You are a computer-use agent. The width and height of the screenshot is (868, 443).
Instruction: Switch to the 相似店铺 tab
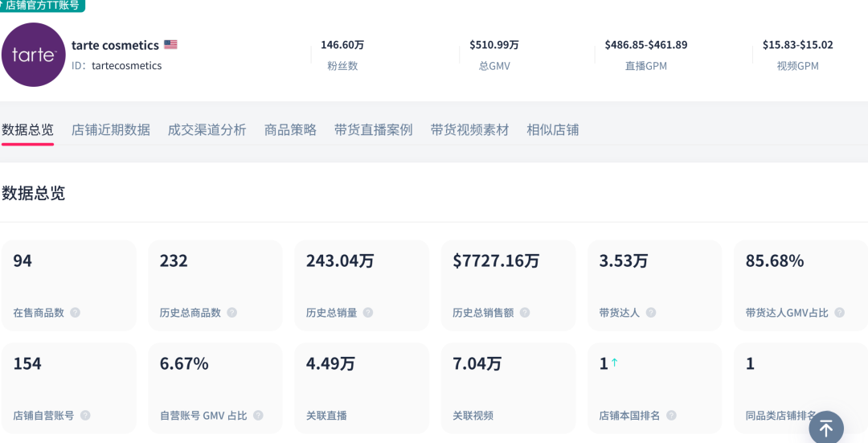click(x=552, y=129)
